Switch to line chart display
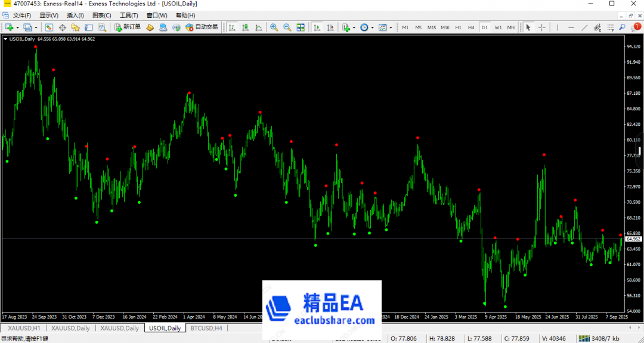This screenshot has height=343, width=644. click(x=259, y=27)
